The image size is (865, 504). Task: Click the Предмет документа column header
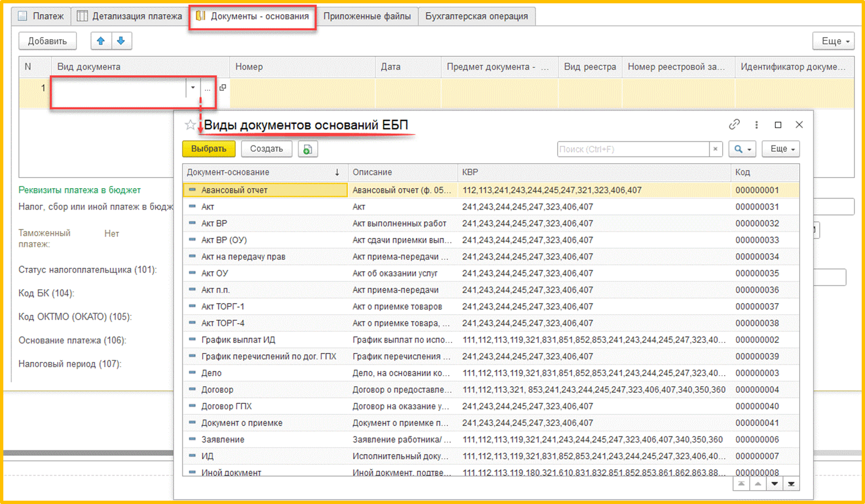tap(500, 66)
